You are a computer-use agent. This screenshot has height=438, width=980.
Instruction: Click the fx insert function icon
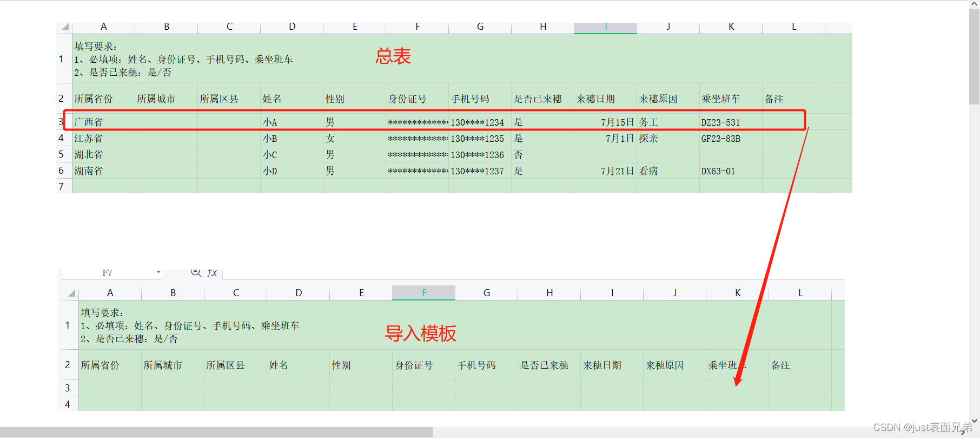coord(212,273)
